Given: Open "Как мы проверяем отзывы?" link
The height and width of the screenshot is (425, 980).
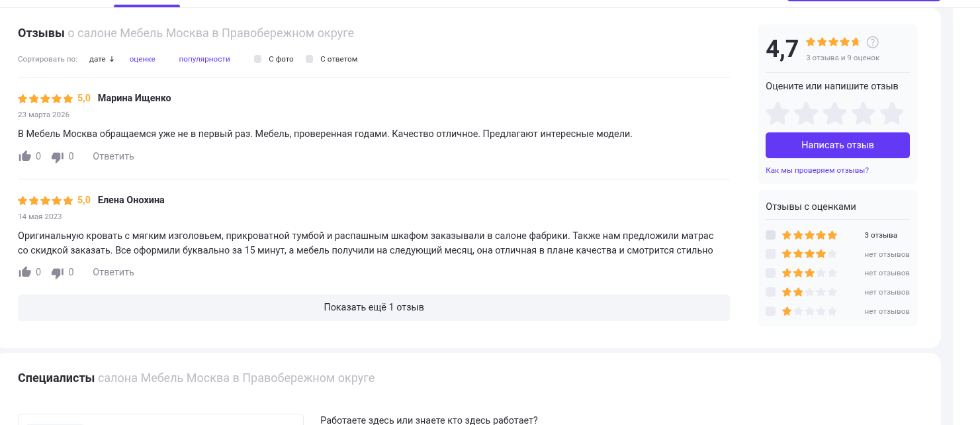Looking at the screenshot, I should tap(817, 170).
